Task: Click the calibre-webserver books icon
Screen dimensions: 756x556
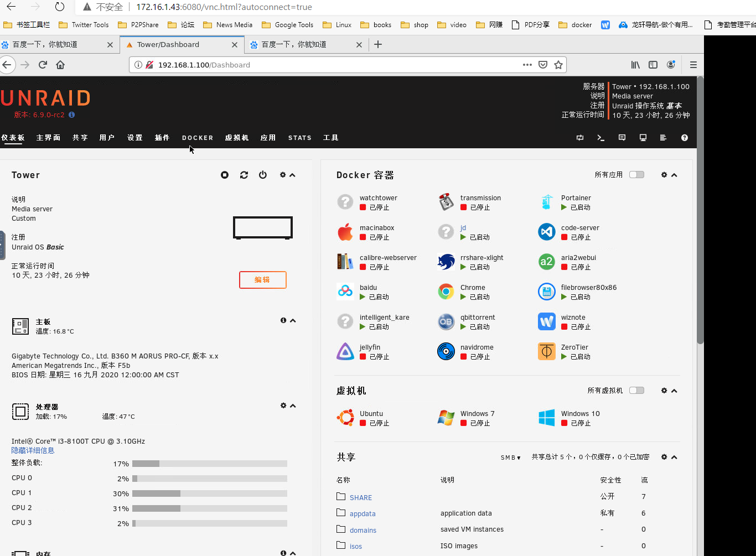Action: (x=345, y=262)
